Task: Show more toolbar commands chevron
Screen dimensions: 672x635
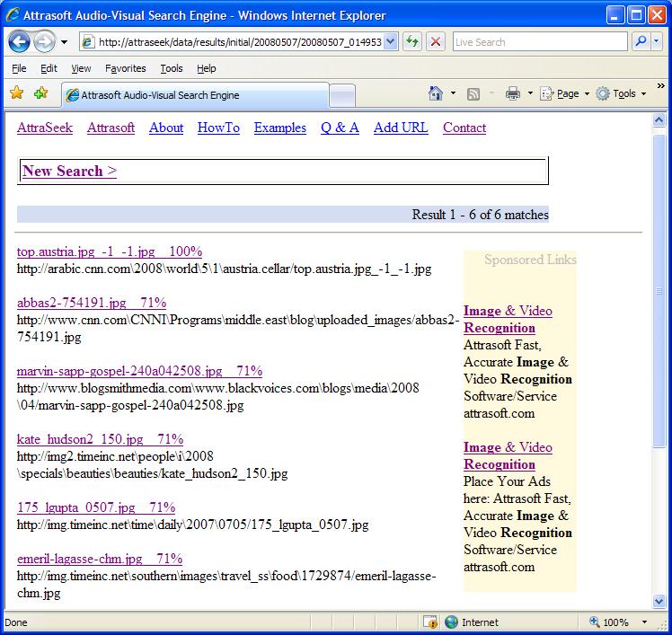Action: 661,86
